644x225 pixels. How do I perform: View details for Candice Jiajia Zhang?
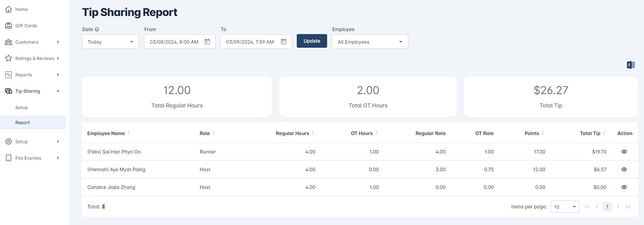[x=624, y=187]
